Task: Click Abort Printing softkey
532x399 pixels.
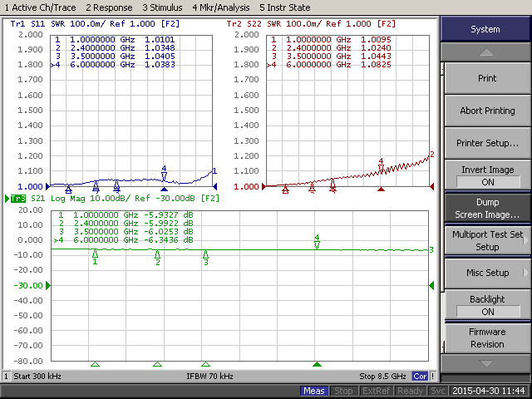Action: click(x=487, y=111)
